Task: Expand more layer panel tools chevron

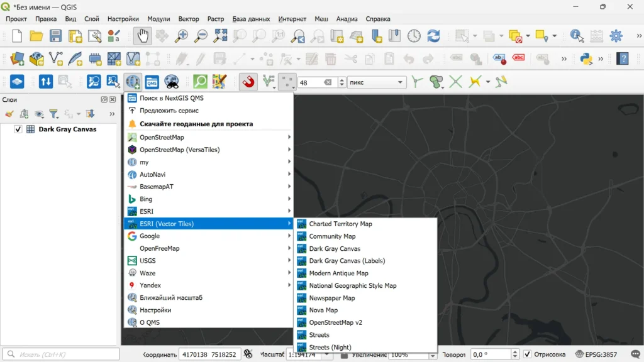Action: pyautogui.click(x=112, y=114)
